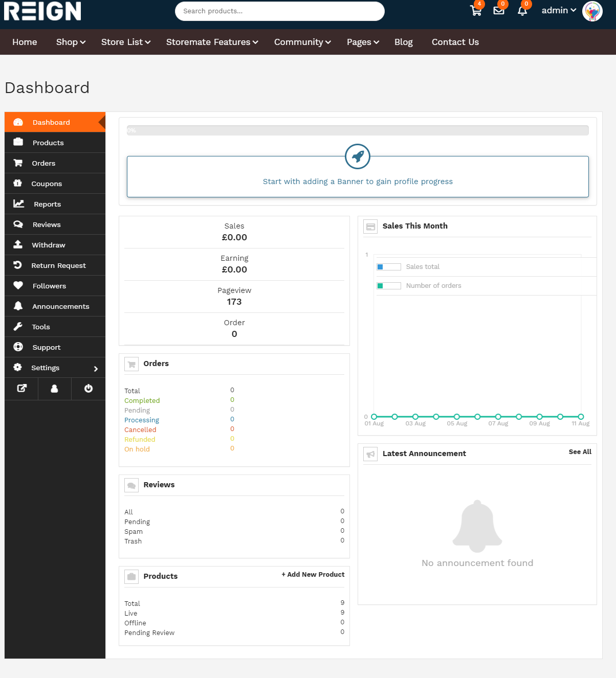Open the Trash reviews link
616x678 pixels.
[x=133, y=541]
